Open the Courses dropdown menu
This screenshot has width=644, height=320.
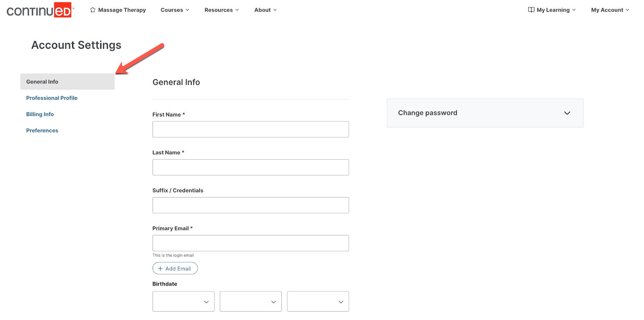tap(175, 10)
